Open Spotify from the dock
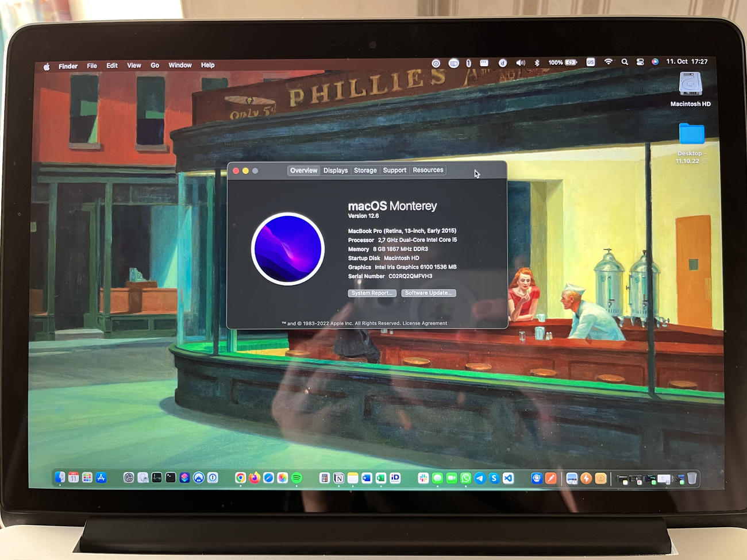The image size is (747, 560). point(297,477)
